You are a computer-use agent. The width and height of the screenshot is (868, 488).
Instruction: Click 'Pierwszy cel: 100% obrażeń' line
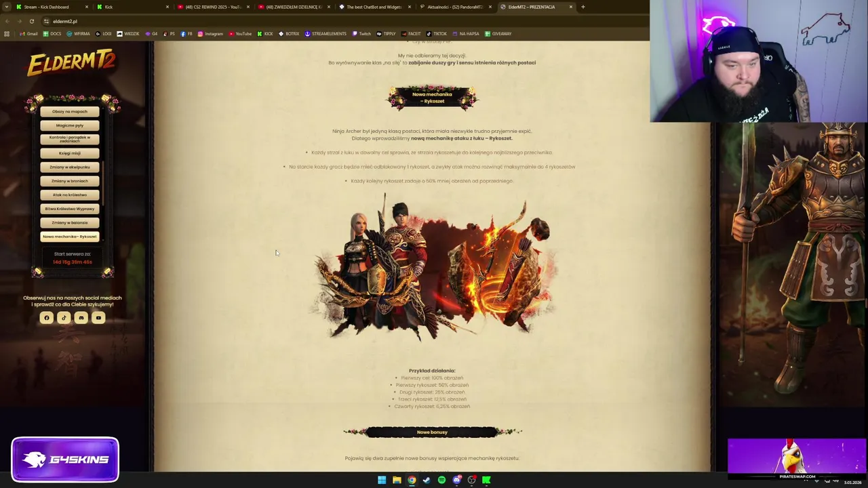[432, 378]
